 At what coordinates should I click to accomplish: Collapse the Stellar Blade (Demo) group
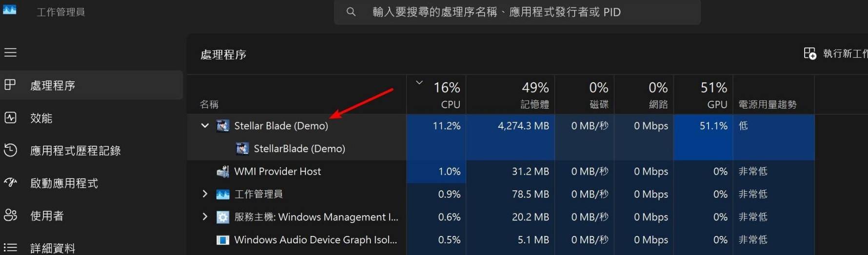pos(205,126)
